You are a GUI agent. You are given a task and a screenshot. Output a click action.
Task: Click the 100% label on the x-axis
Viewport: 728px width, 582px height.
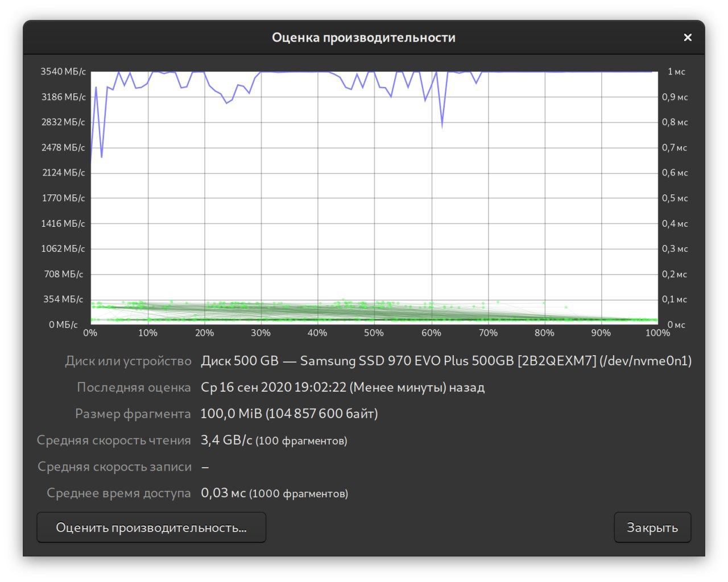[x=658, y=333]
